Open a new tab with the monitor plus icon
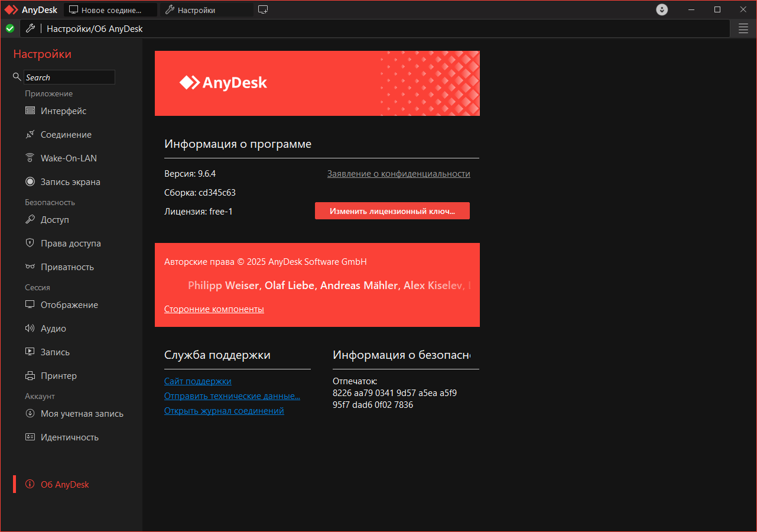This screenshot has width=757, height=532. pyautogui.click(x=264, y=9)
